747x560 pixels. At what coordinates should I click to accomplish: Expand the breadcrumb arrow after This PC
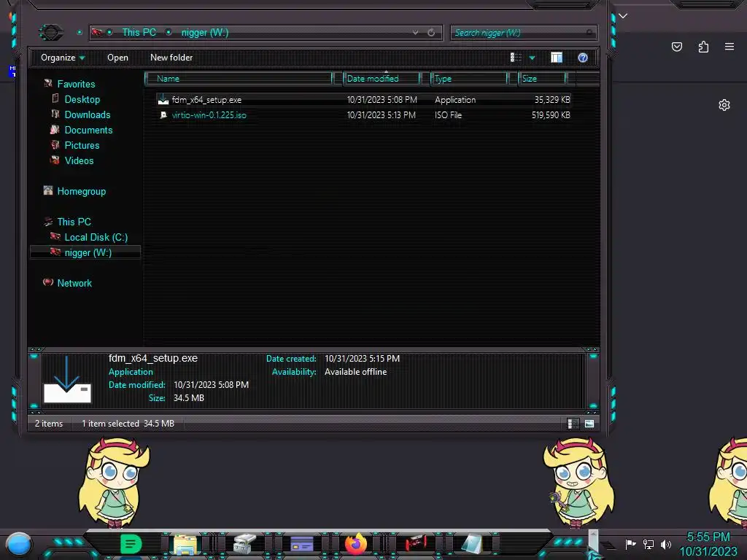[169, 32]
